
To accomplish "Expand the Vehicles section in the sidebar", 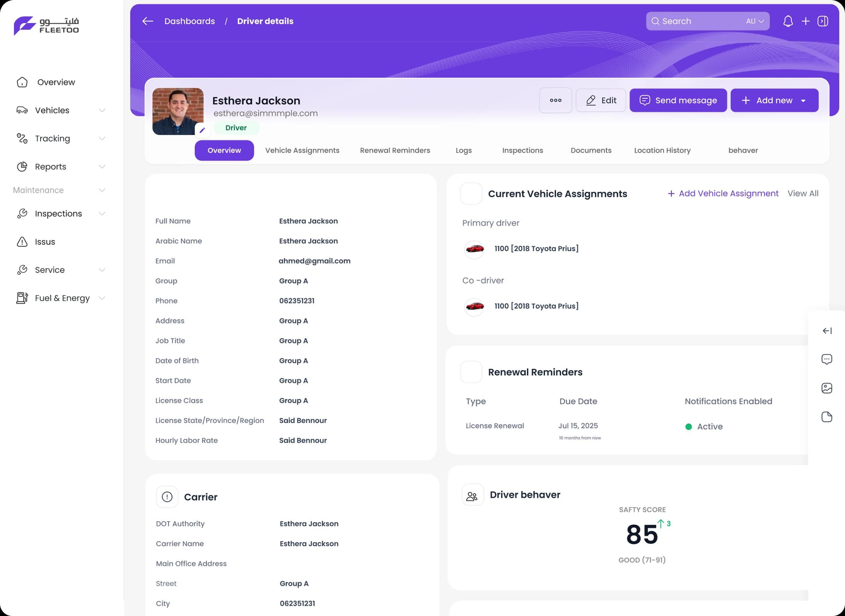I will click(102, 110).
